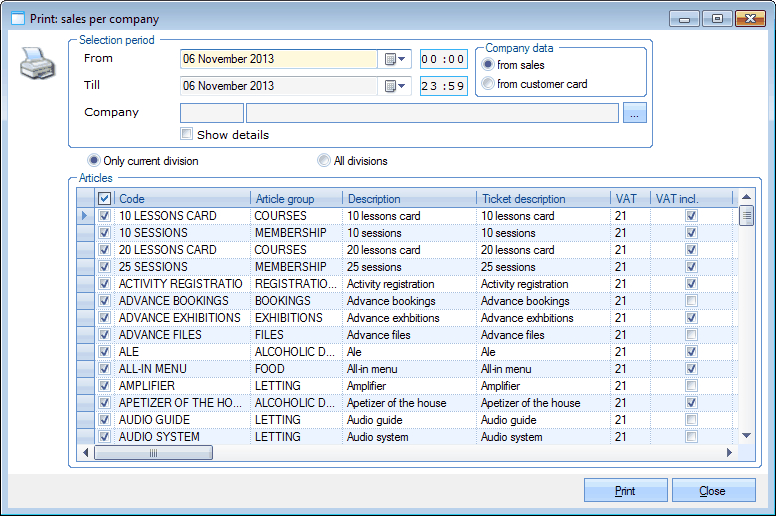Click the horizontal scrollbar thumb
Image resolution: width=776 pixels, height=516 pixels.
pos(153,453)
